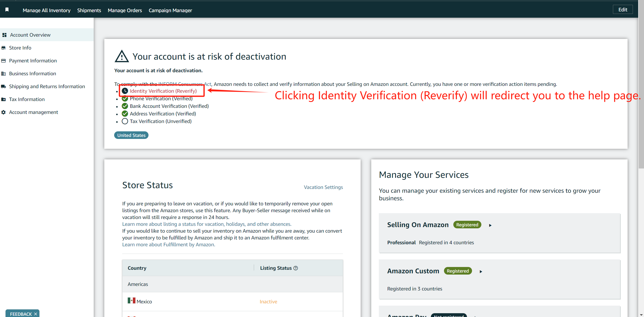Click the bookmark icon in top bar

pyautogui.click(x=7, y=10)
